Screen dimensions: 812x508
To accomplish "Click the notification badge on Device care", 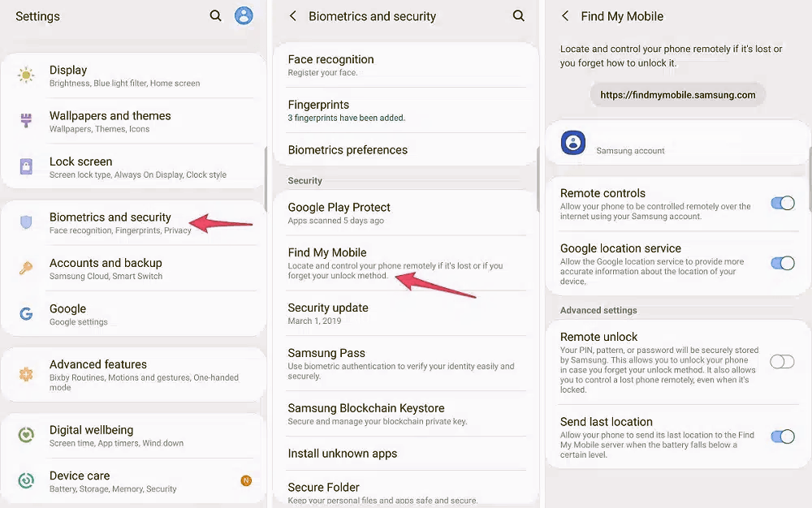I will point(246,481).
